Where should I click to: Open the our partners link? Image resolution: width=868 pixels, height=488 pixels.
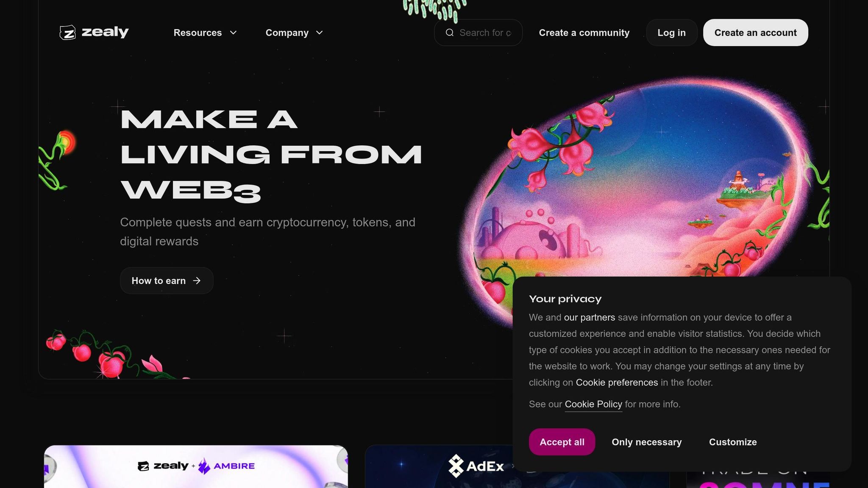(x=589, y=317)
